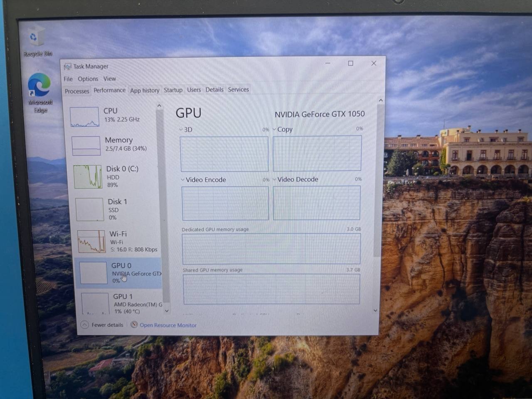
Task: Click the GPU pane scroll up arrow
Action: pyautogui.click(x=381, y=100)
